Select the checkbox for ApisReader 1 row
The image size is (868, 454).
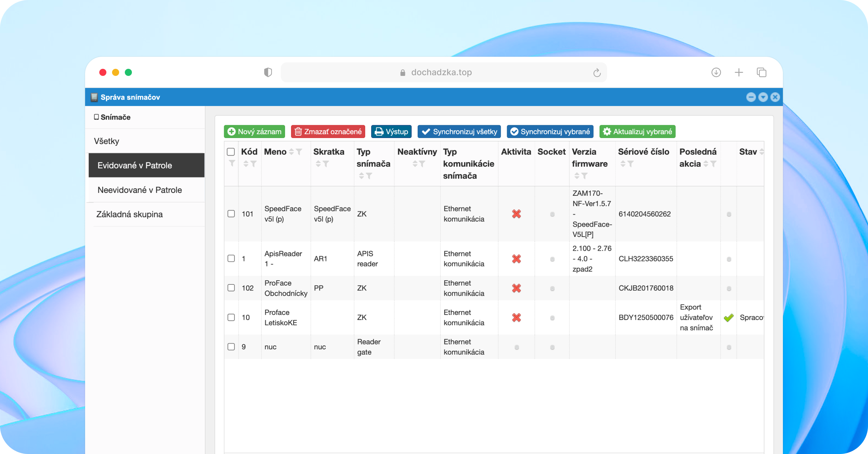point(231,258)
